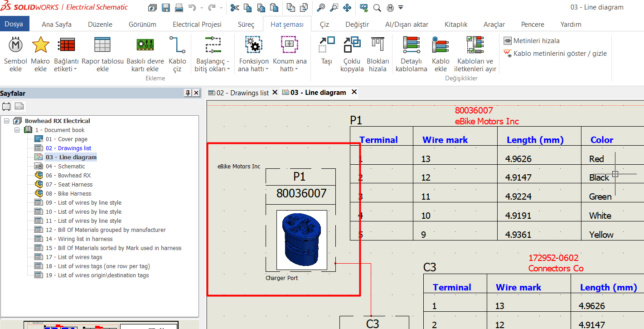Switch to the Electrical Projesi ribbon tab

coord(197,25)
